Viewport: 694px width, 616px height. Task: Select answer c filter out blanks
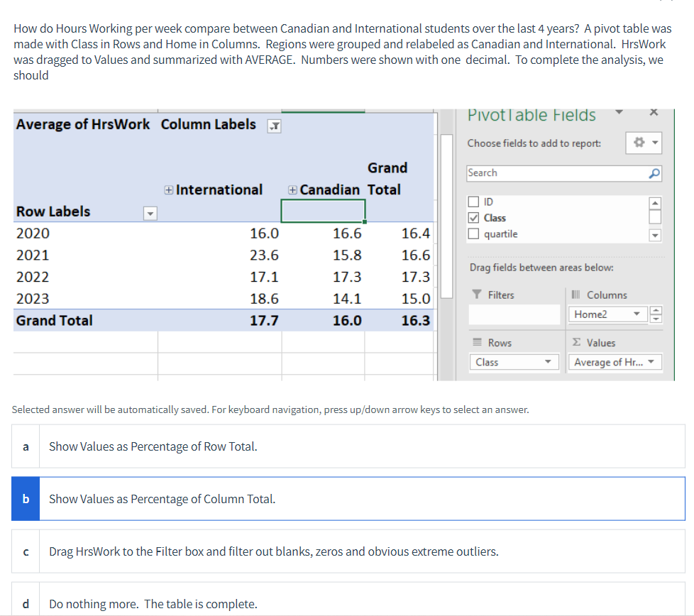[x=348, y=551]
